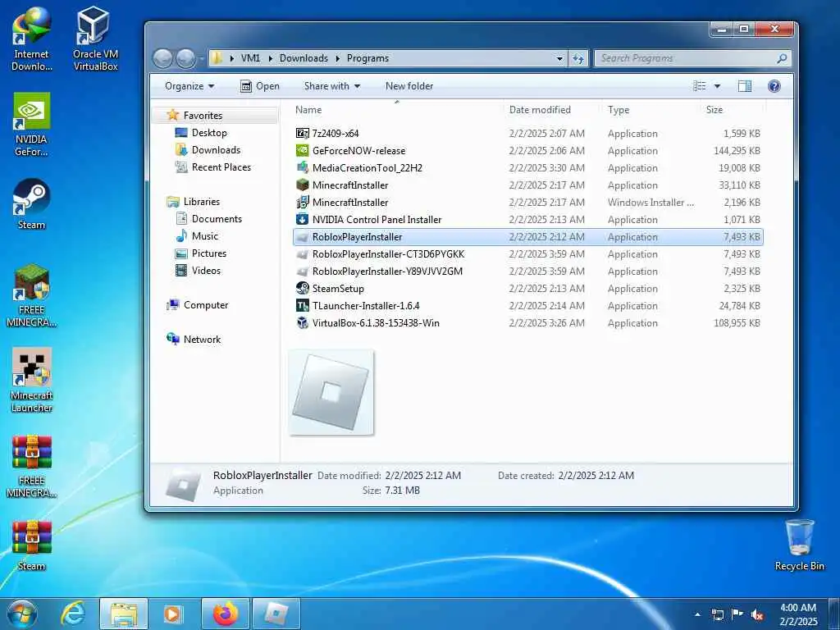This screenshot has width=840, height=630.
Task: Click VM1 in the address breadcrumb
Action: (250, 58)
